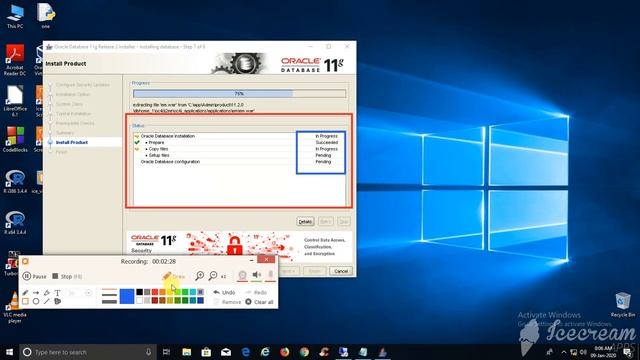Pick the white color swatch
Viewport: 640px width, 360px height.
(x=140, y=300)
